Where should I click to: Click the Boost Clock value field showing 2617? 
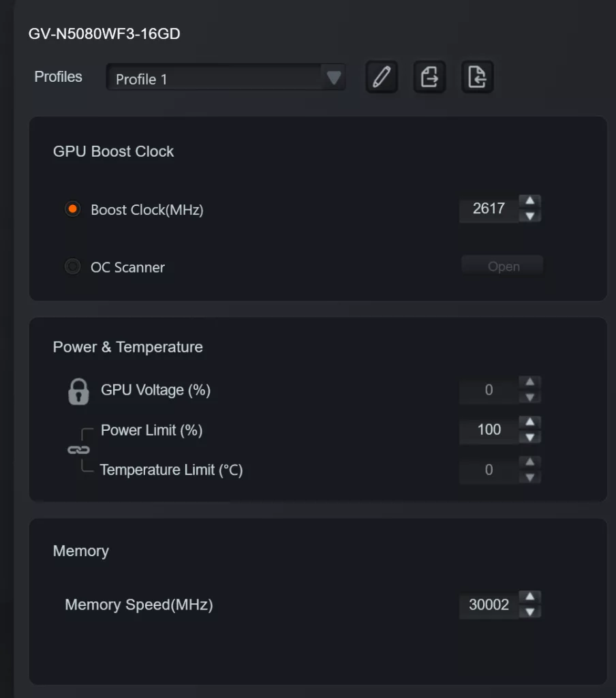coord(489,209)
